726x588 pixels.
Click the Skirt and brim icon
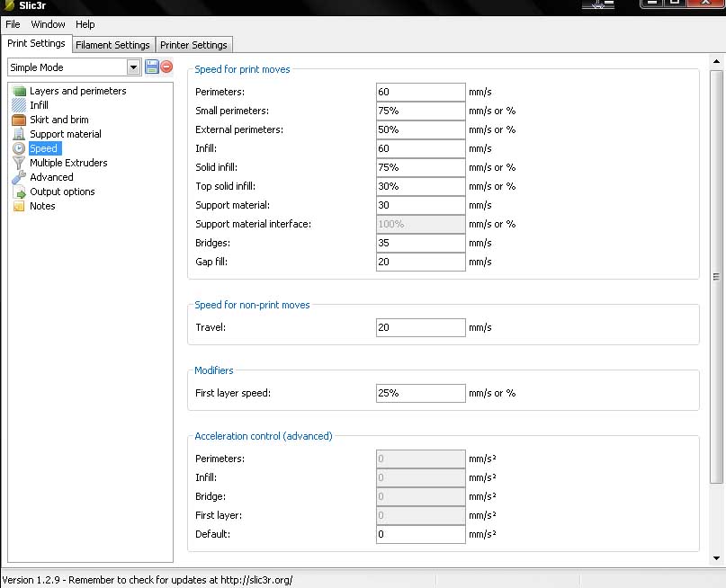coord(19,120)
